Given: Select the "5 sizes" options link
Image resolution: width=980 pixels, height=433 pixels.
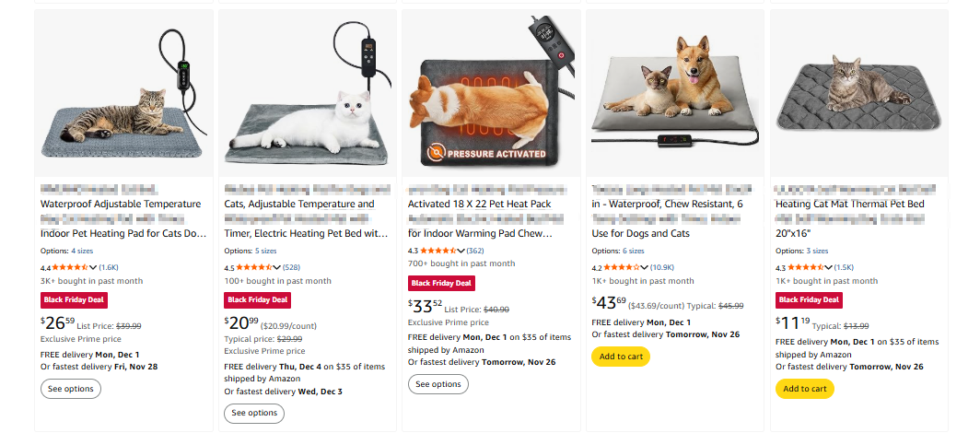Looking at the screenshot, I should [265, 251].
